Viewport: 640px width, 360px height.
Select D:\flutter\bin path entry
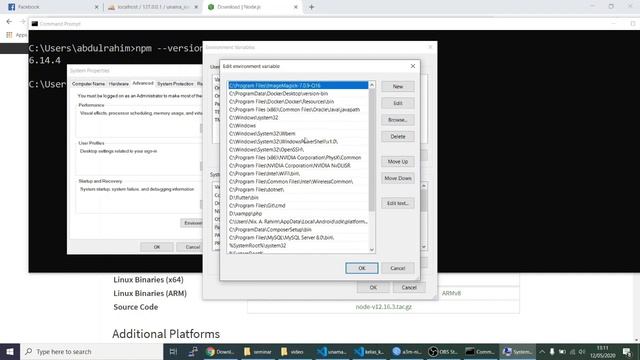coord(298,198)
